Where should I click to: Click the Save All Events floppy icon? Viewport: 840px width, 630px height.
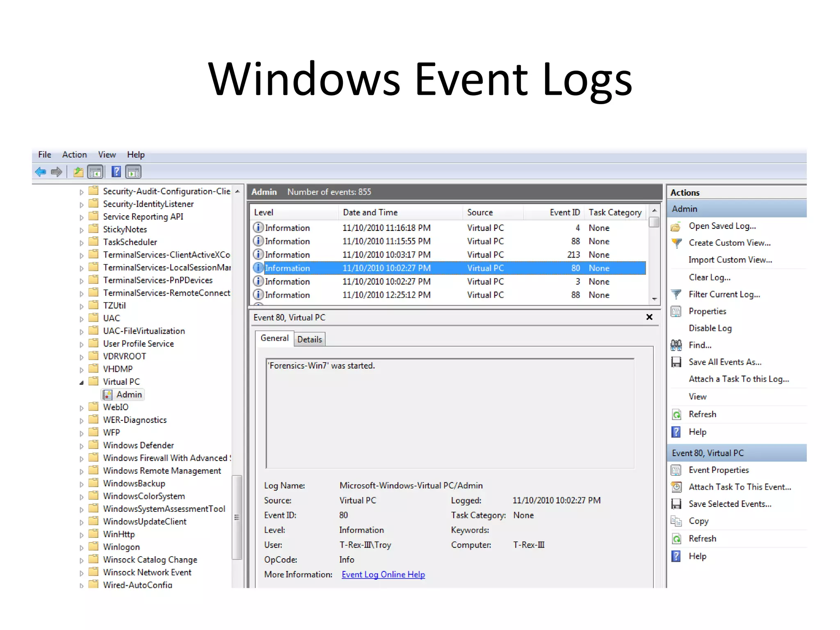[x=676, y=362]
